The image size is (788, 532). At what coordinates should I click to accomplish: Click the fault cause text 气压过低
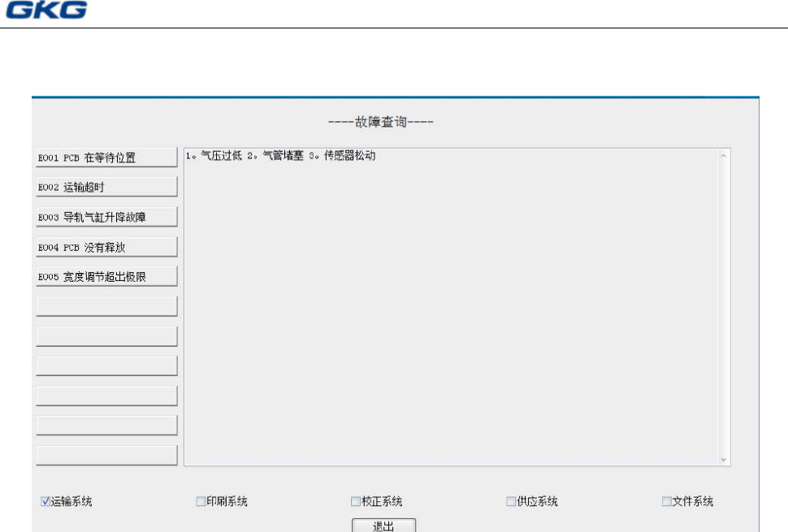221,156
